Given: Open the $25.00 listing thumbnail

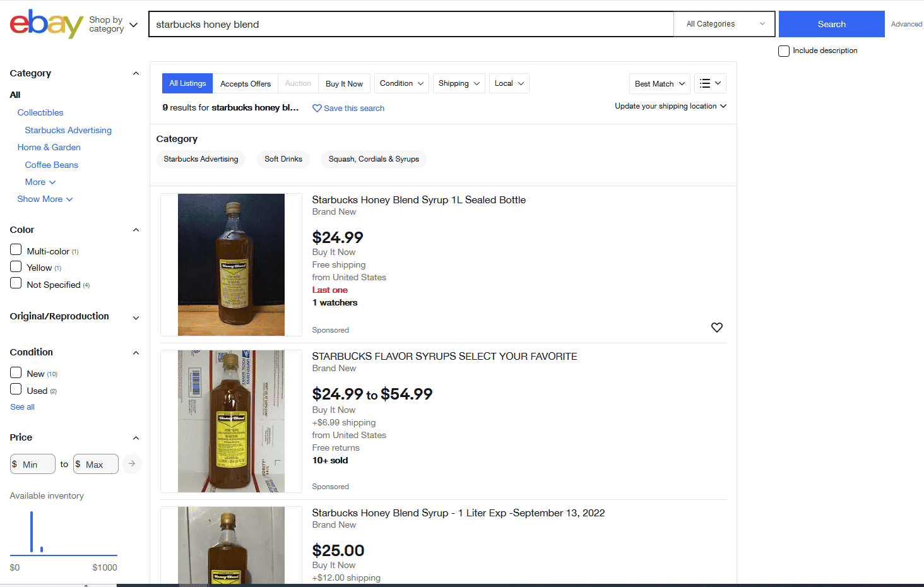Looking at the screenshot, I should (x=231, y=545).
